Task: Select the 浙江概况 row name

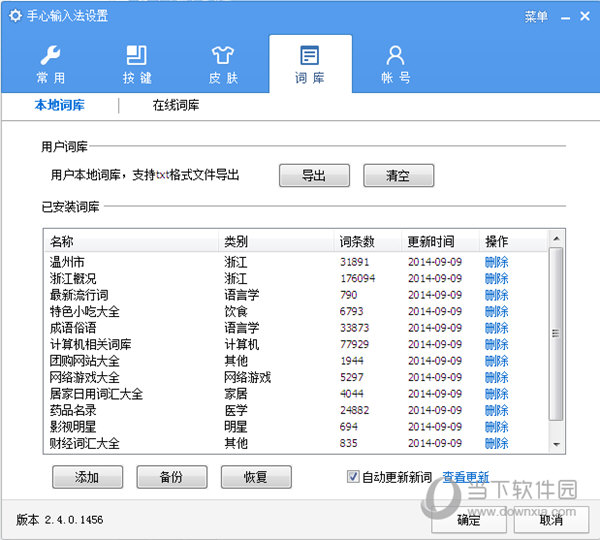Action: tap(73, 279)
